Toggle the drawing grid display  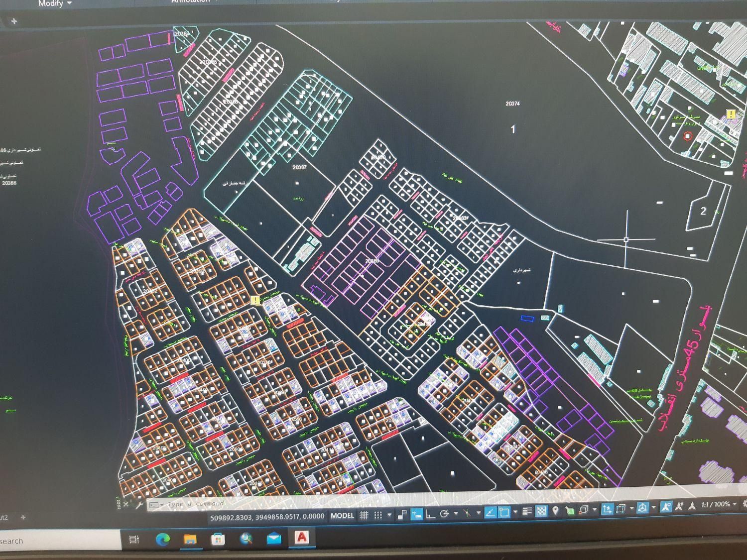[x=364, y=515]
